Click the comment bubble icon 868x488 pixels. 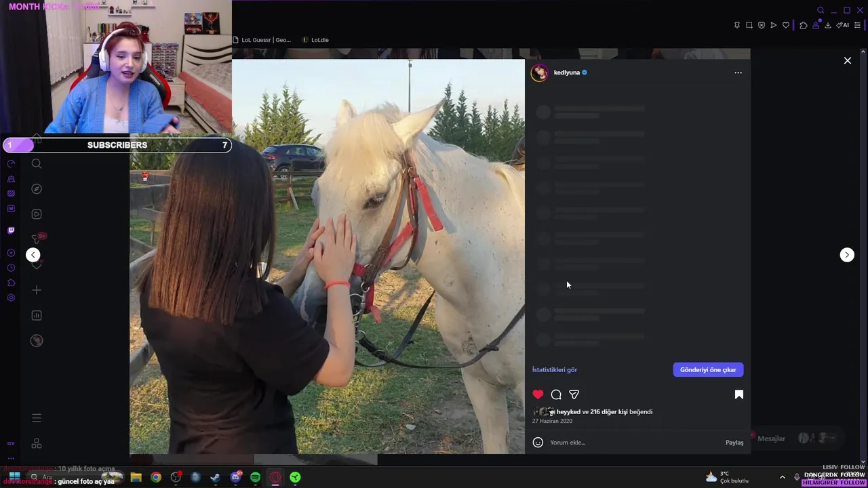(556, 394)
